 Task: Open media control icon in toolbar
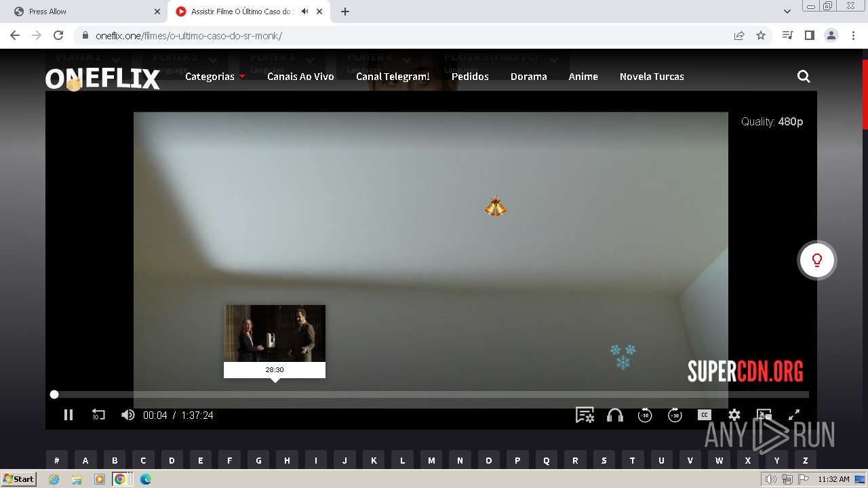pyautogui.click(x=787, y=35)
